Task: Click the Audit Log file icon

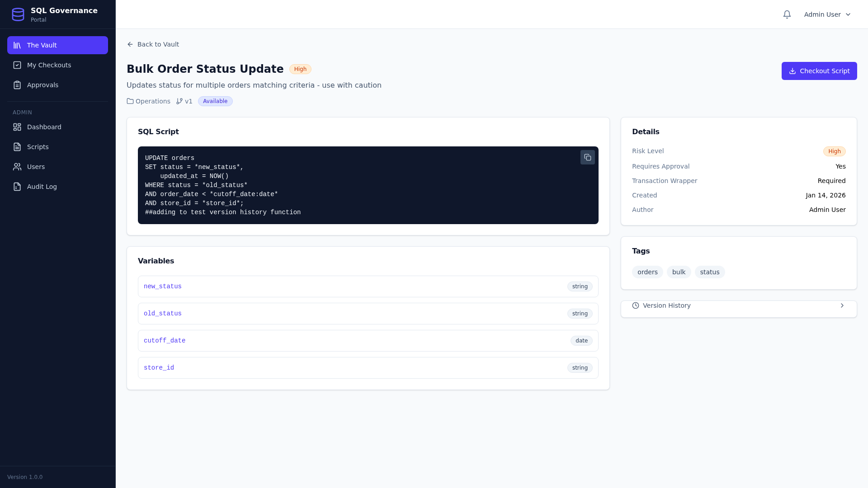Action: (17, 187)
